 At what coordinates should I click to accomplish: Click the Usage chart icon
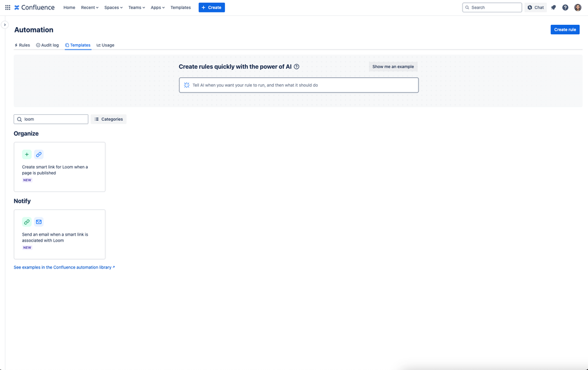tap(99, 45)
